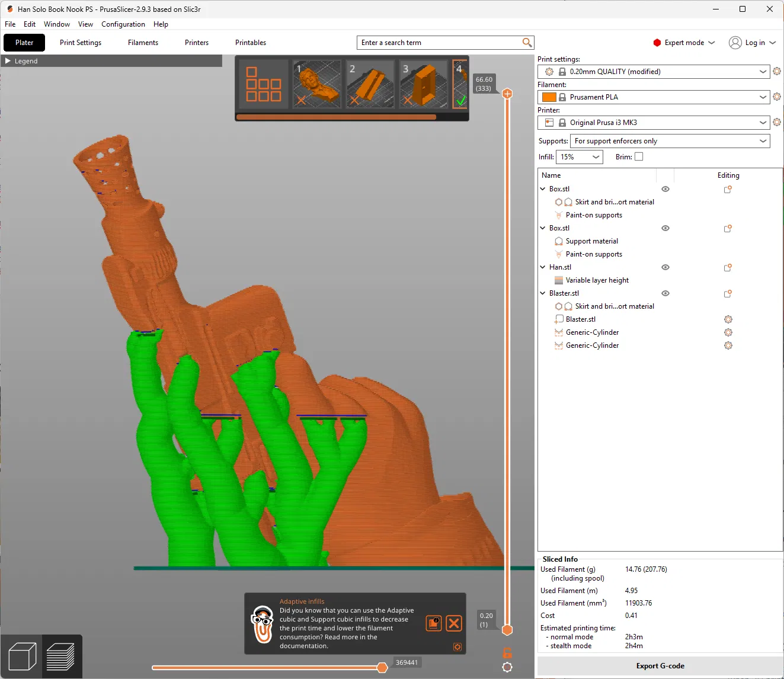Viewport: 784px width, 679px height.
Task: Hide Blaster.stl using its eye icon
Action: (665, 294)
